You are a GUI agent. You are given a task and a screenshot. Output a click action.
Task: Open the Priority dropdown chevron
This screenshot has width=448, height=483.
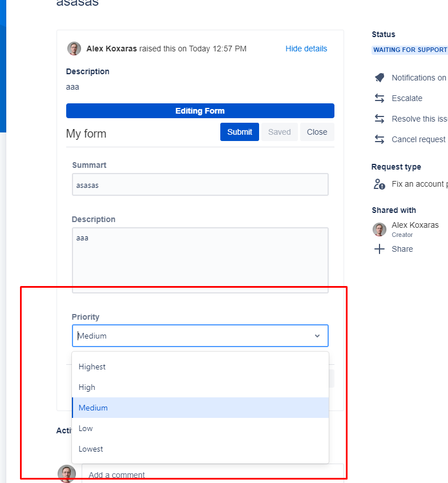click(317, 336)
